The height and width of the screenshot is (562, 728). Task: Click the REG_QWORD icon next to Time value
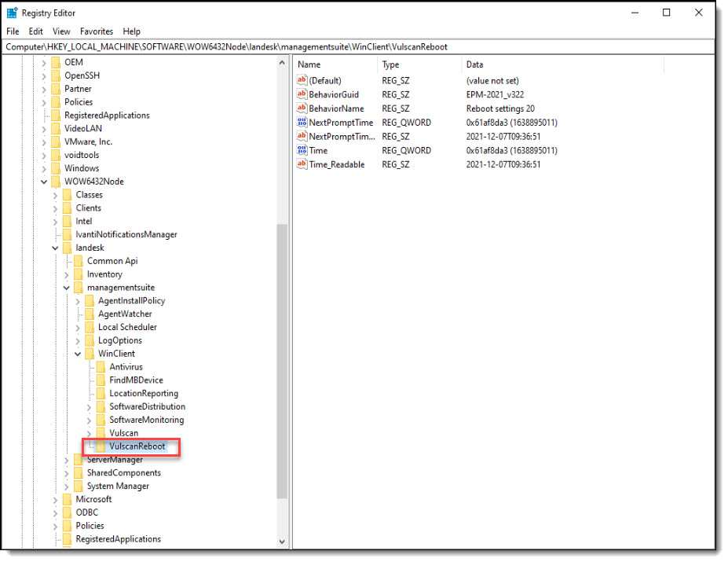tap(302, 150)
